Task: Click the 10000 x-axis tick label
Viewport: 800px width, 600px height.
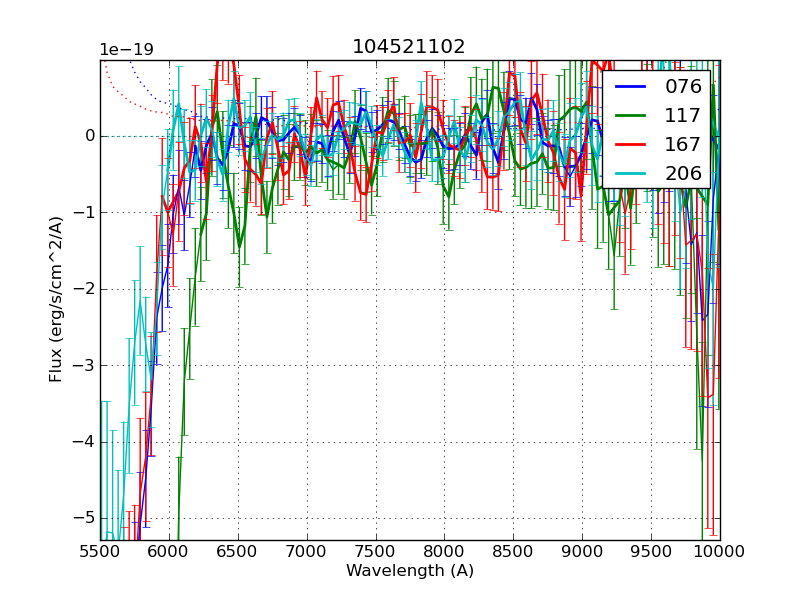Action: (719, 550)
